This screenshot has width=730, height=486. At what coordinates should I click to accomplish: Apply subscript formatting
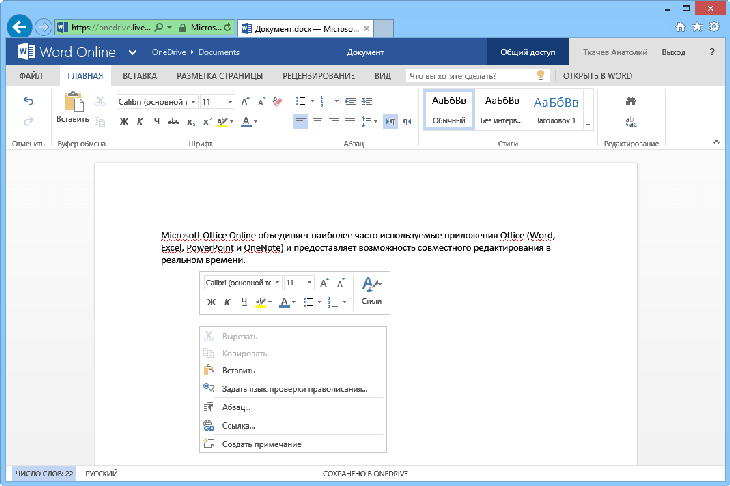click(191, 122)
